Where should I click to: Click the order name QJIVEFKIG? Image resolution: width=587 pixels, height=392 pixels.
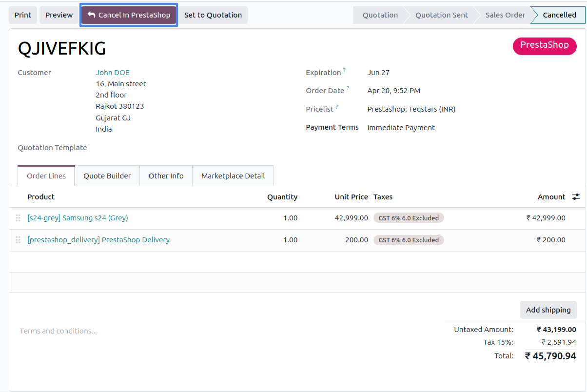pyautogui.click(x=62, y=48)
